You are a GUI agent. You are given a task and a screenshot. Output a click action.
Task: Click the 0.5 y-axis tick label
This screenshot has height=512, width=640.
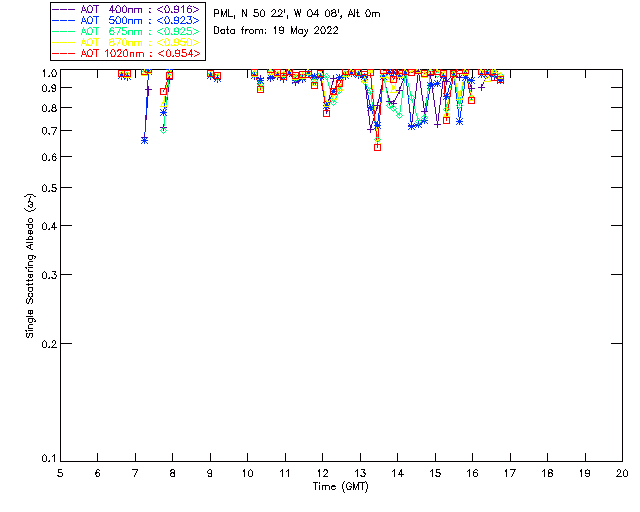[49, 188]
